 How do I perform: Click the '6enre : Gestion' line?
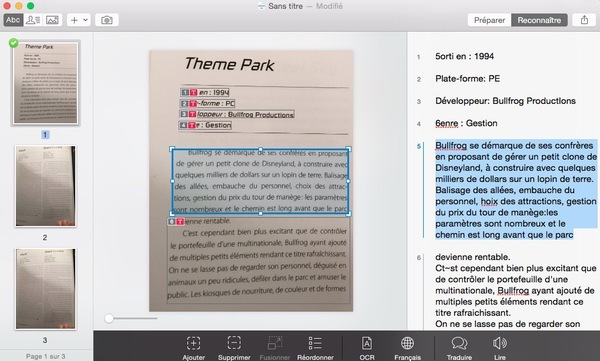tap(466, 123)
